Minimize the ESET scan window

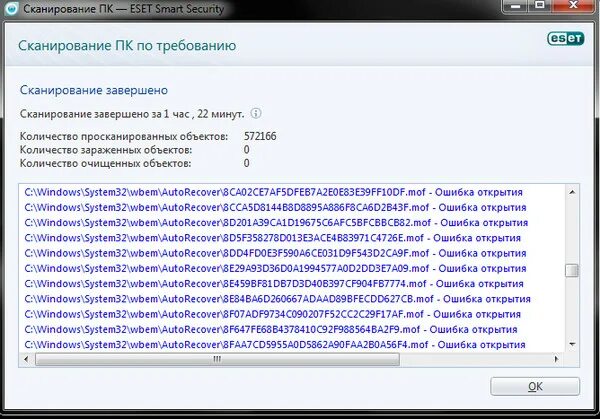pyautogui.click(x=515, y=6)
